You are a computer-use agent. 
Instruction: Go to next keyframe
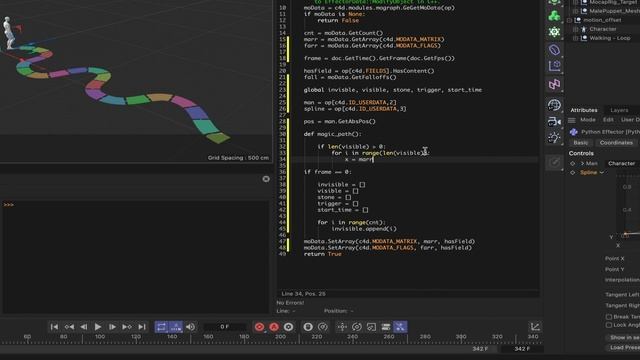click(127, 327)
